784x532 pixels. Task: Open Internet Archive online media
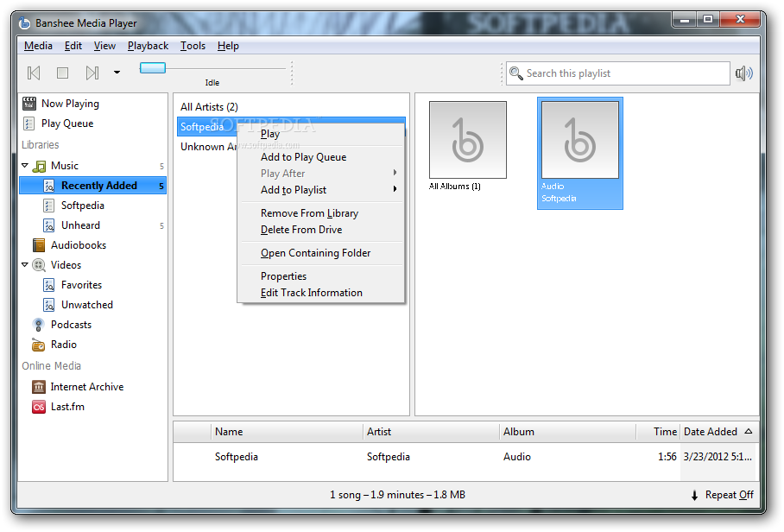(x=87, y=387)
